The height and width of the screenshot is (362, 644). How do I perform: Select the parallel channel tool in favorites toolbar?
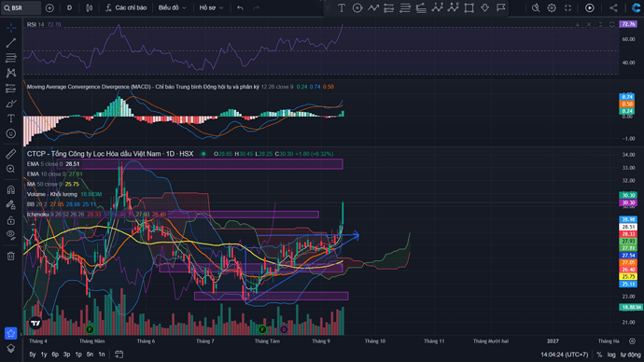pos(389,7)
